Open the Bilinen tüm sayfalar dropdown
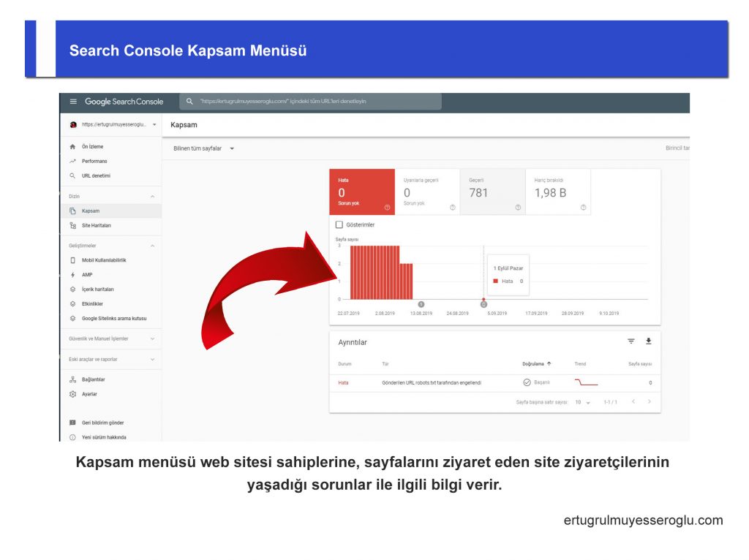 point(202,147)
